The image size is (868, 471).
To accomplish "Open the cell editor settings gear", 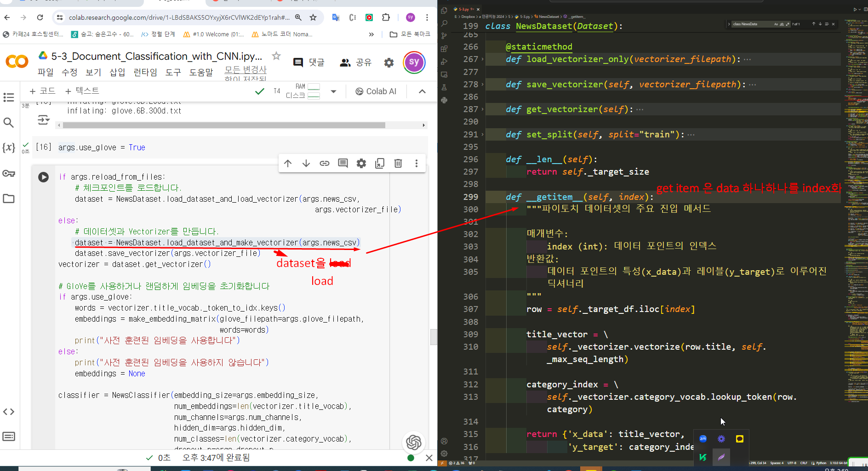I will click(361, 163).
